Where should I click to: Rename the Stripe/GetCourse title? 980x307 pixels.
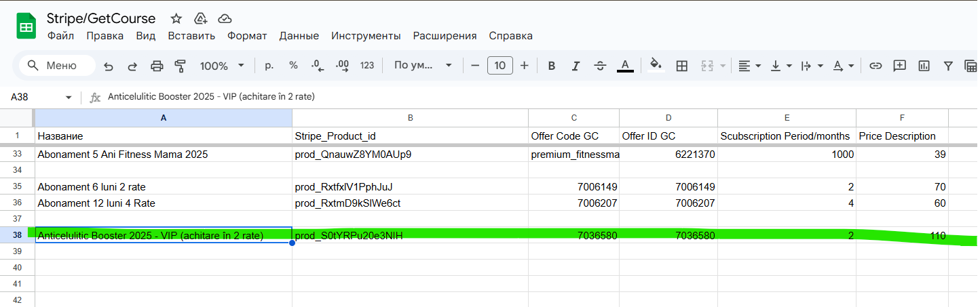[101, 18]
